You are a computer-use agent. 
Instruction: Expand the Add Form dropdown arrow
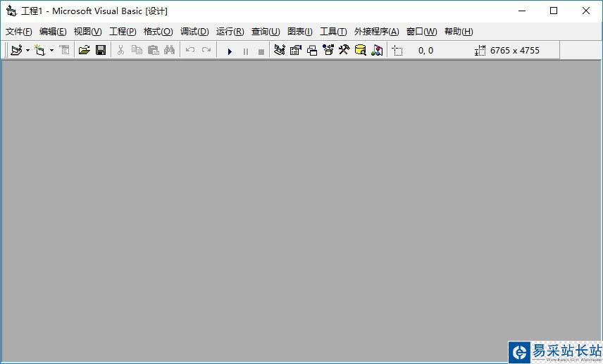(51, 51)
